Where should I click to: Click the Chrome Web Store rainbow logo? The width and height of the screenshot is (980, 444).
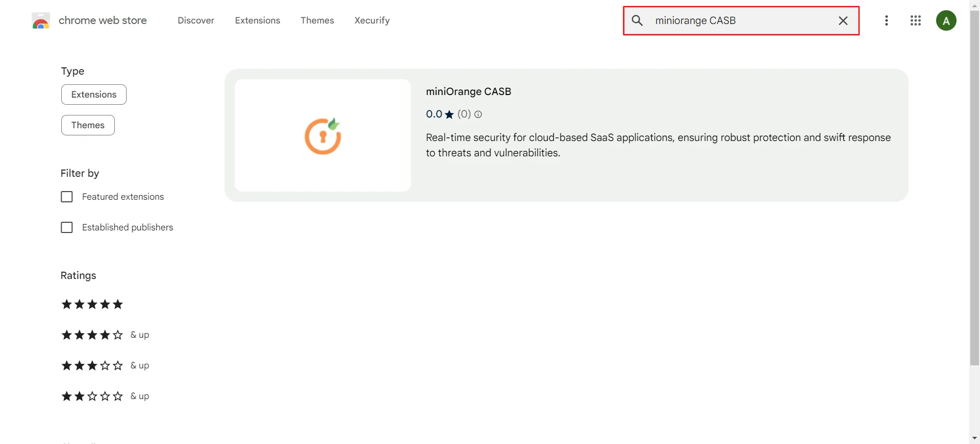40,21
